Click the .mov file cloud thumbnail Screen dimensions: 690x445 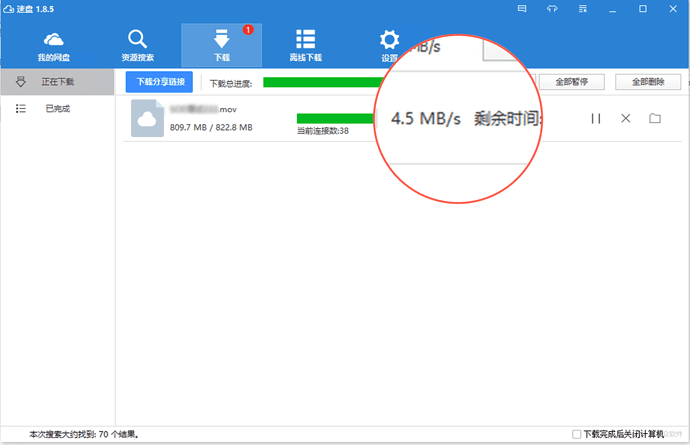[149, 120]
